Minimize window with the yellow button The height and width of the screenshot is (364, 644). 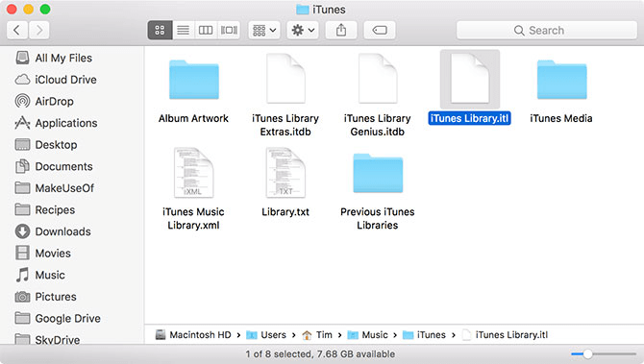coord(28,9)
